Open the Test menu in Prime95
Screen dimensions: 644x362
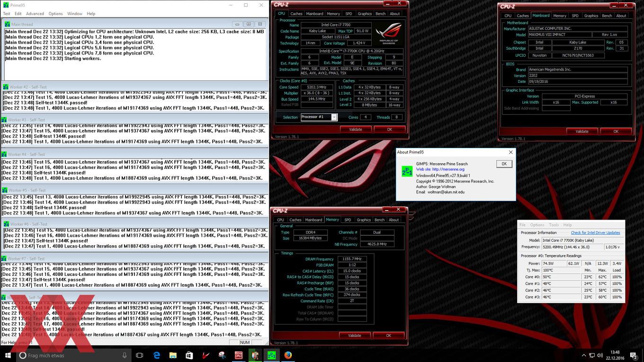[7, 14]
